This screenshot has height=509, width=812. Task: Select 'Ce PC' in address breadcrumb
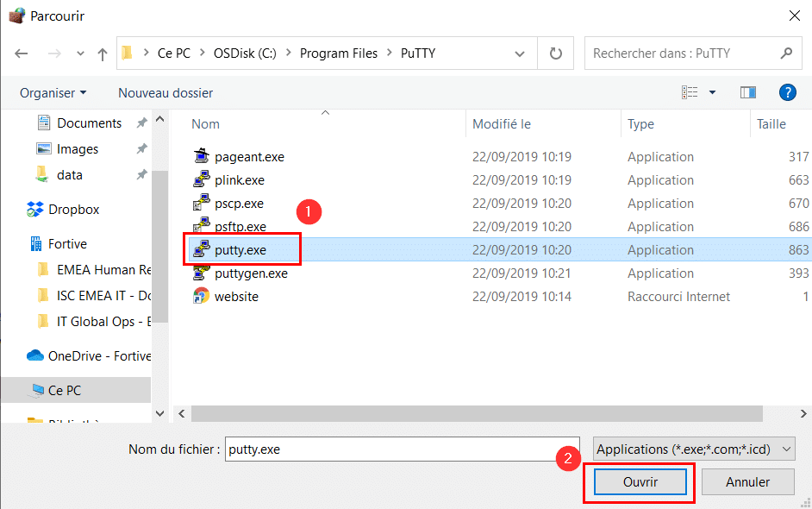(174, 53)
